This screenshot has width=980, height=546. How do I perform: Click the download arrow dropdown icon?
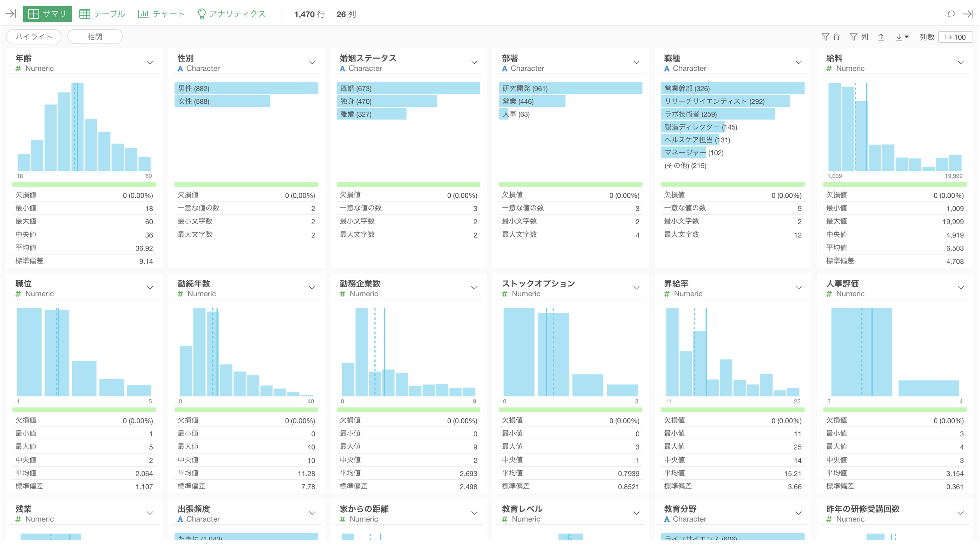pos(902,37)
